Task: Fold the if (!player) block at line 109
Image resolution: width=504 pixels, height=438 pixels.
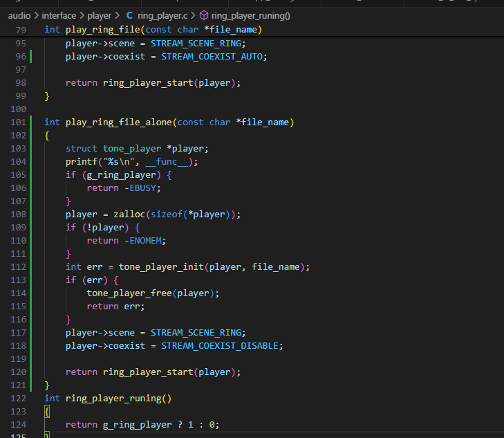Action: coord(38,228)
